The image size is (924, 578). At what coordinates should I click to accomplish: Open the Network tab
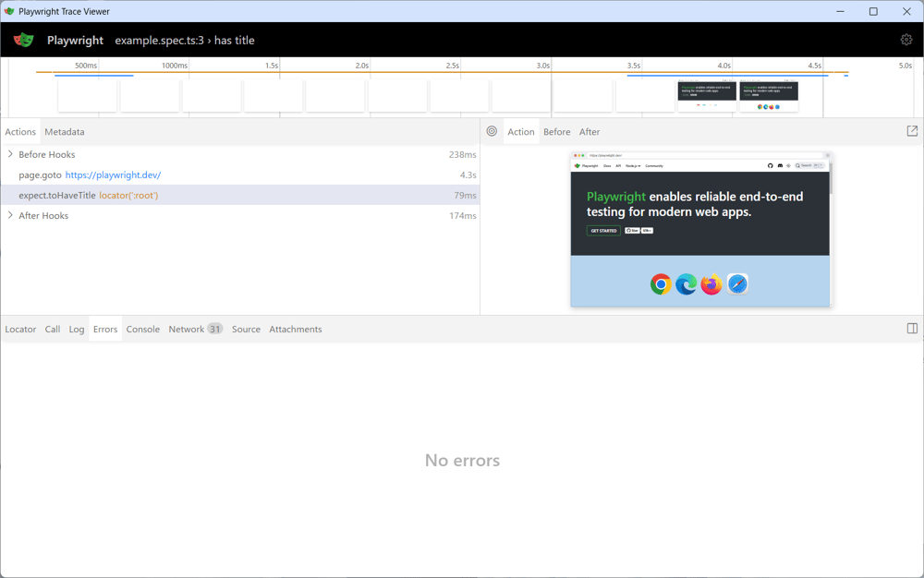(x=195, y=329)
